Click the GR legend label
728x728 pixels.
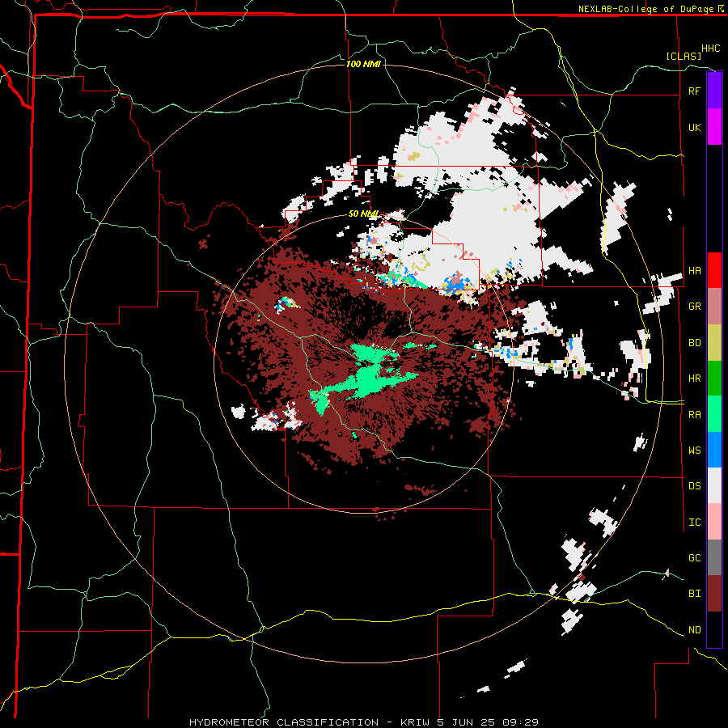coord(694,307)
